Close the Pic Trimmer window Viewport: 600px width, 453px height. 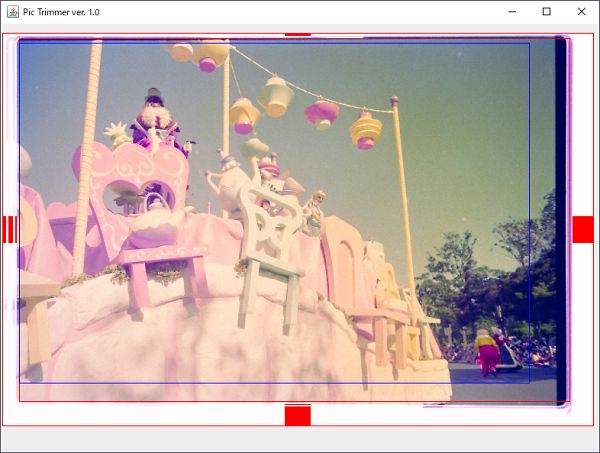click(x=581, y=12)
